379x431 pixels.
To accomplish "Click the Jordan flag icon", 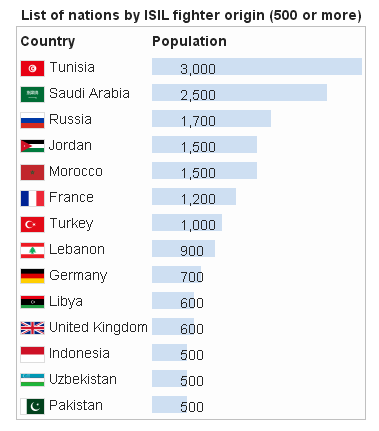I will tap(32, 146).
